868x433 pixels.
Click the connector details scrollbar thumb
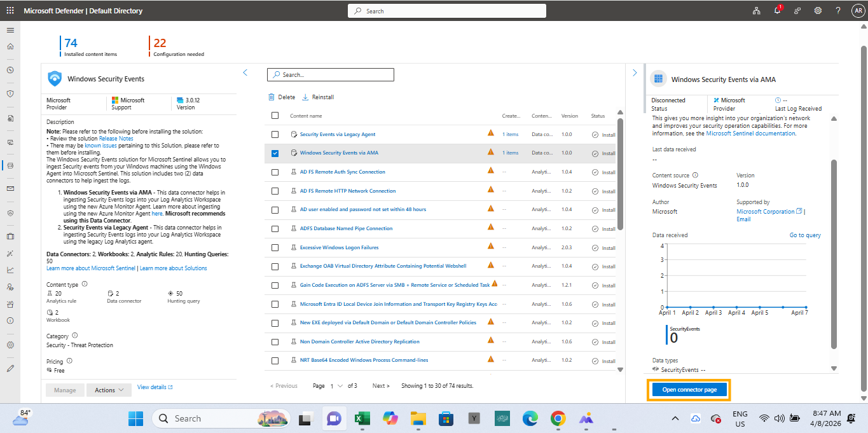point(834,254)
